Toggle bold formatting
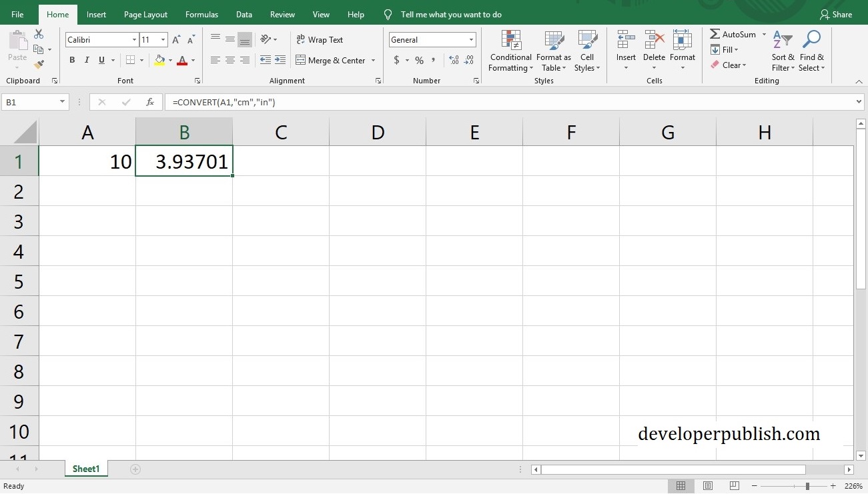The height and width of the screenshot is (494, 868). [72, 60]
